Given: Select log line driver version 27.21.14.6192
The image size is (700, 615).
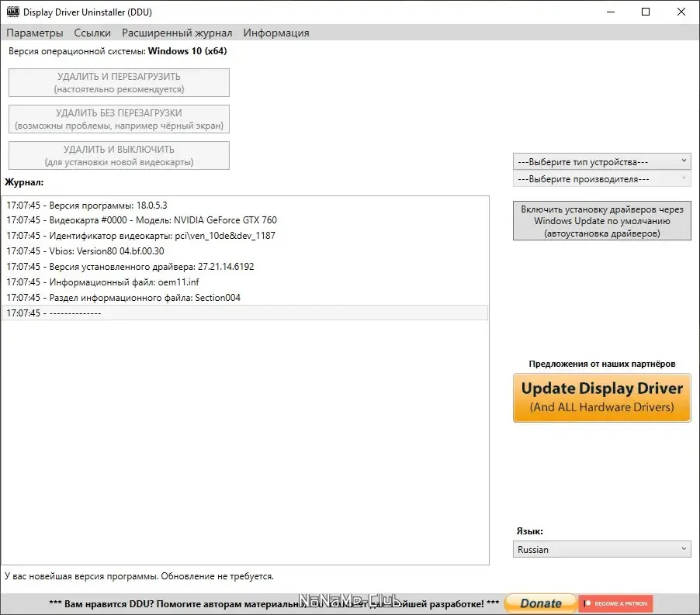Looking at the screenshot, I should [x=244, y=267].
